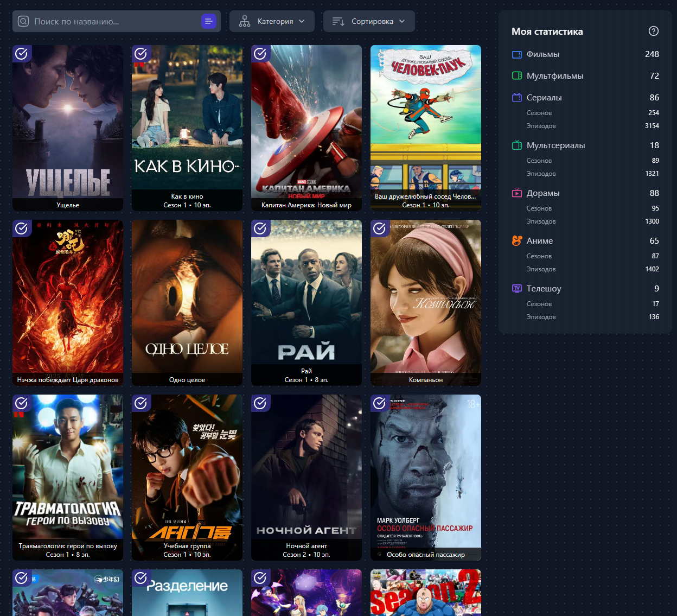Click the Аниме orange mascot icon

517,241
